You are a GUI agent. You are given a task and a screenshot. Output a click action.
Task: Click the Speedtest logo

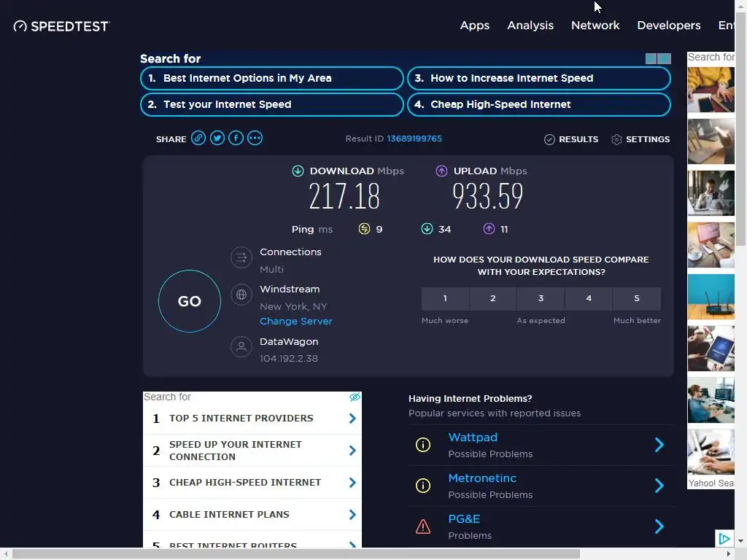click(62, 26)
